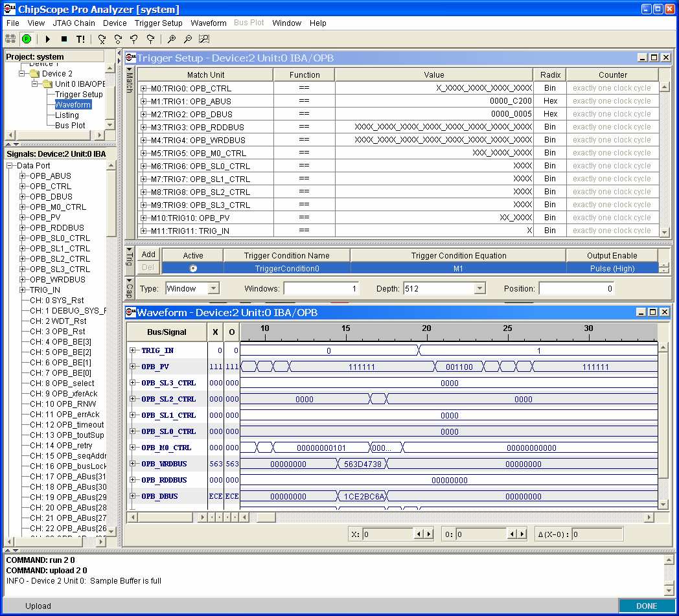Go to previous trigger icon
This screenshot has height=616, width=679.
click(x=134, y=40)
